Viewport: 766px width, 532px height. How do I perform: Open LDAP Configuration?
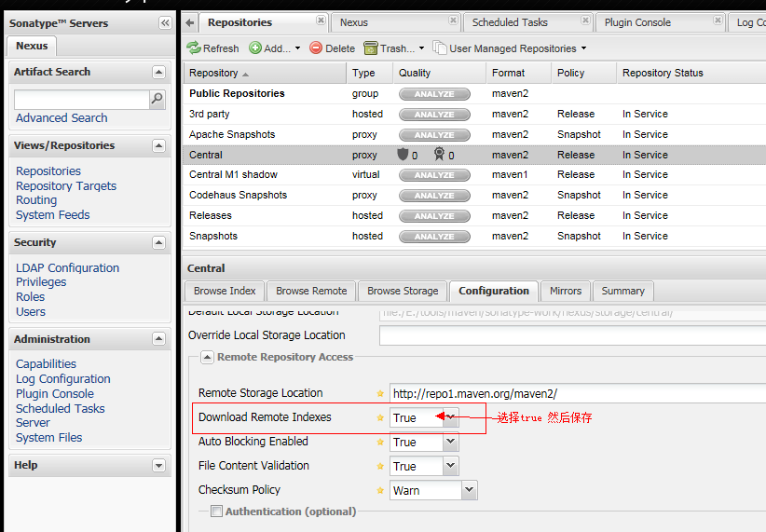coord(67,267)
